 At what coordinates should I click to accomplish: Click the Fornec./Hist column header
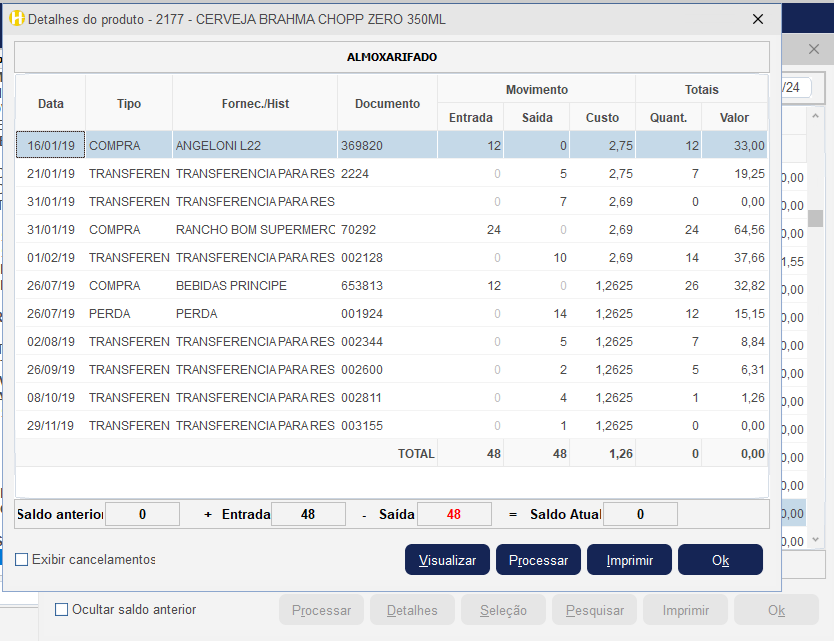255,104
